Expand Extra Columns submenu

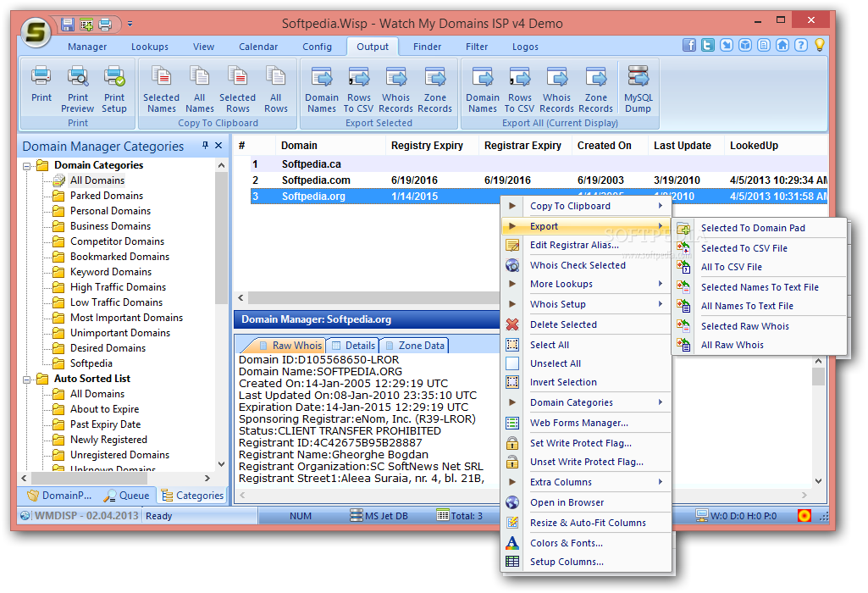click(x=586, y=482)
